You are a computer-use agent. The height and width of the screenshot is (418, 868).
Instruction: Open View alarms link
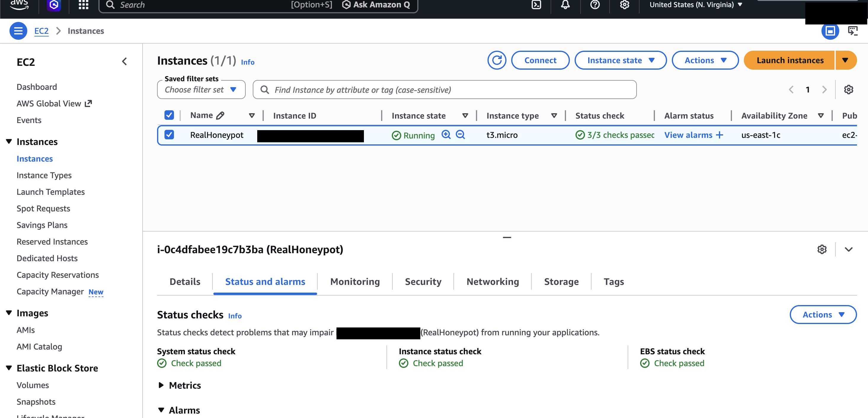[688, 135]
